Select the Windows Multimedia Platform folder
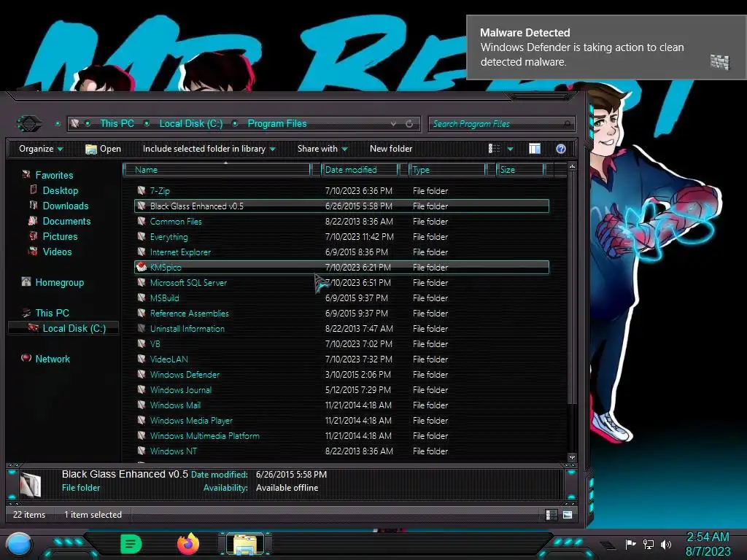This screenshot has height=560, width=747. click(x=204, y=436)
